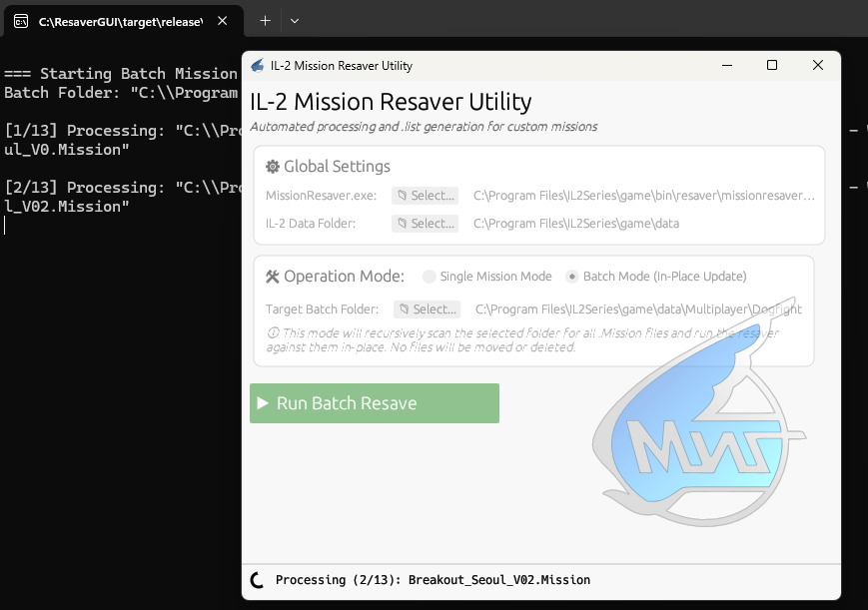This screenshot has height=610, width=868.
Task: Click the Run Batch Resave button
Action: (x=375, y=403)
